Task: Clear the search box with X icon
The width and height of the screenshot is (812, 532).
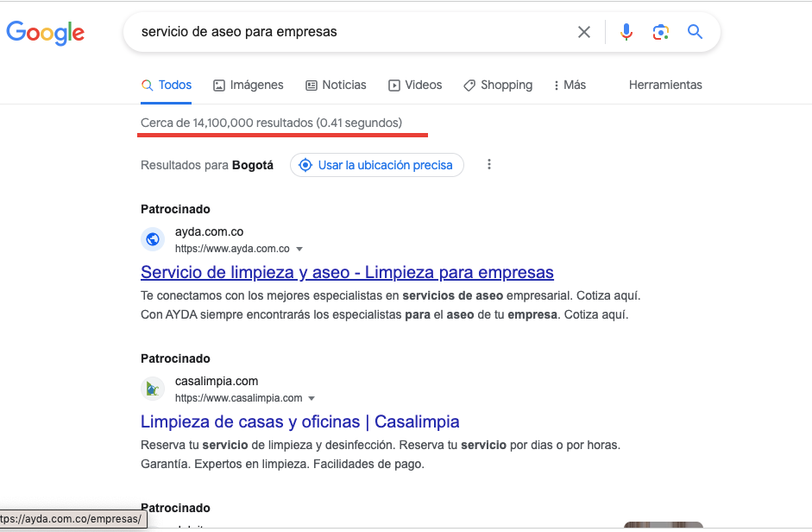Action: (583, 32)
